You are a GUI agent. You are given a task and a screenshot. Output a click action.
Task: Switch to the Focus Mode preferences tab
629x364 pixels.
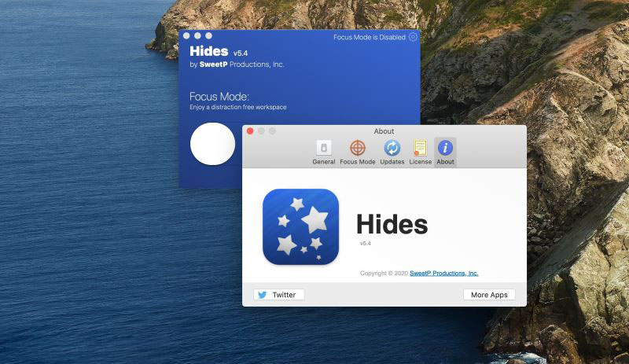(x=358, y=153)
